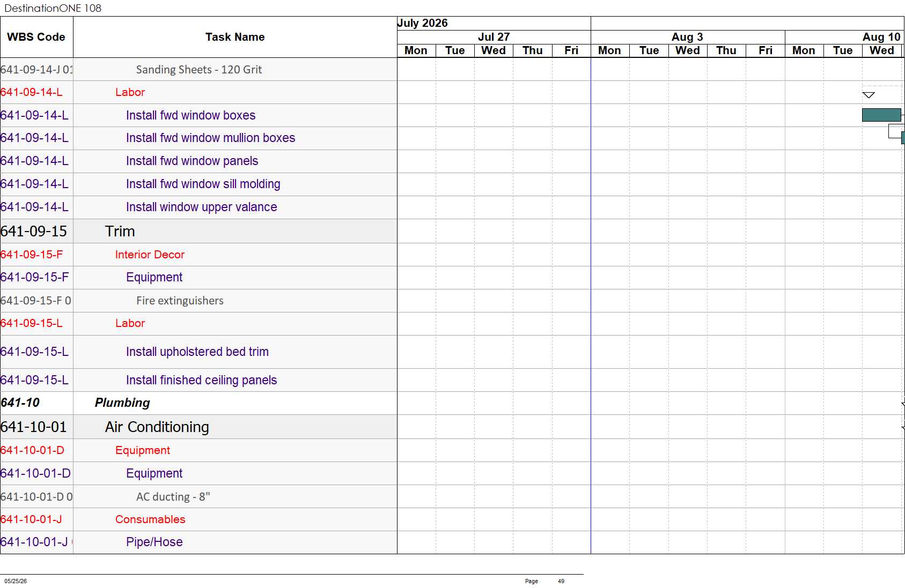Select Install upholstered bed trim task
The image size is (905, 588).
(197, 352)
